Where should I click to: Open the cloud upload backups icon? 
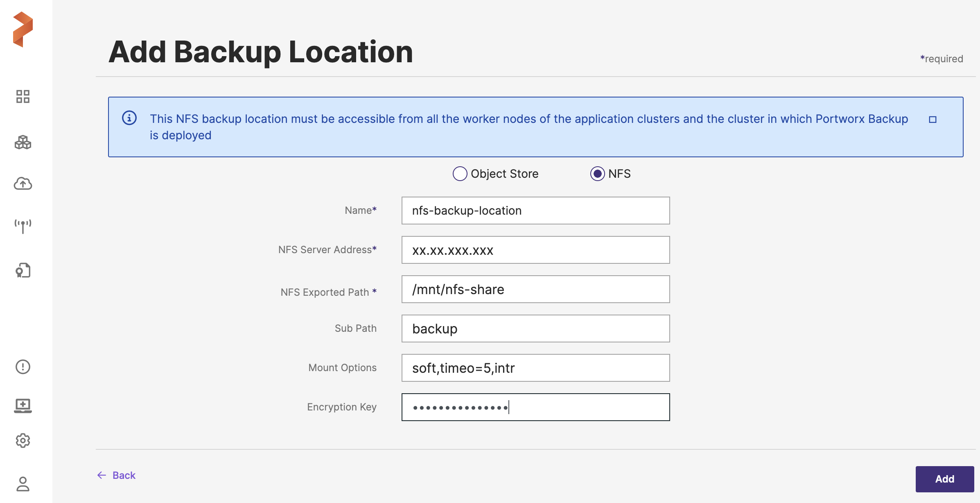[x=23, y=184]
